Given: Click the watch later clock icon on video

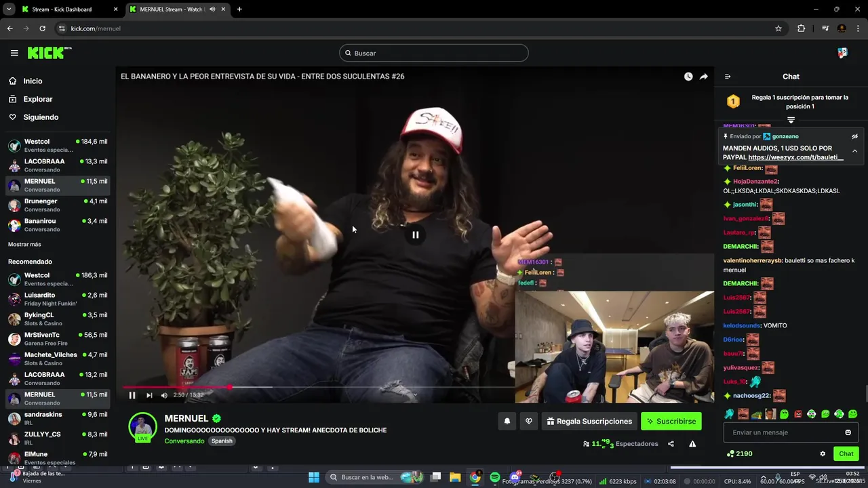Looking at the screenshot, I should [x=688, y=77].
